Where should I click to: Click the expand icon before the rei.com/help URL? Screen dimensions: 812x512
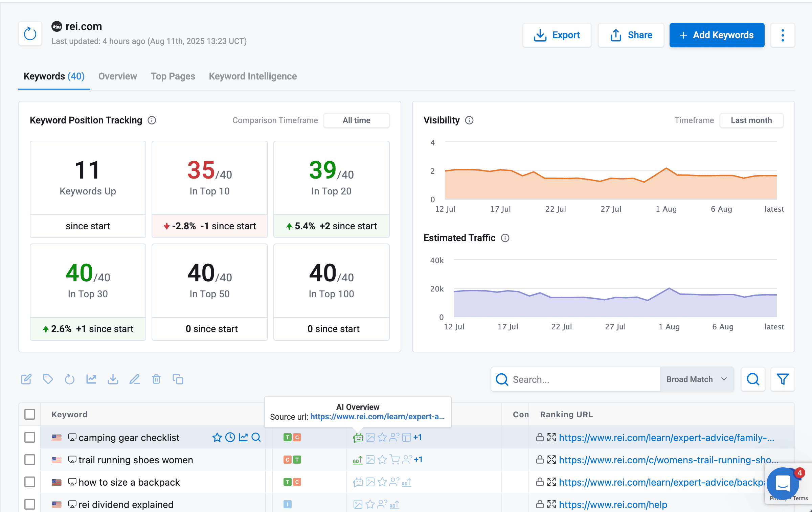pyautogui.click(x=552, y=504)
